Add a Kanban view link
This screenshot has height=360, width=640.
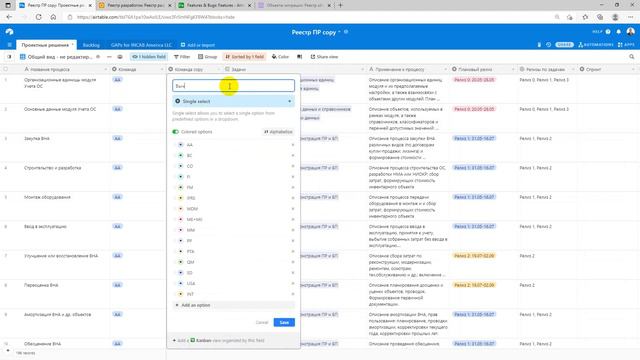point(218,340)
